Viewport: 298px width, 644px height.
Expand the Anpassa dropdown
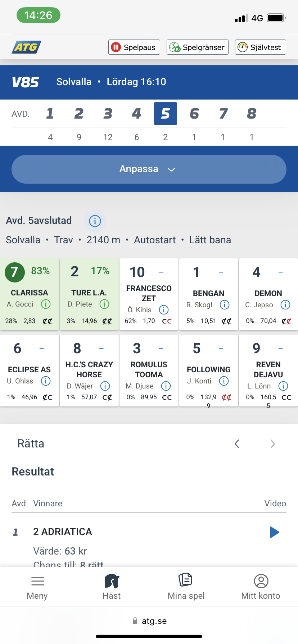click(149, 169)
